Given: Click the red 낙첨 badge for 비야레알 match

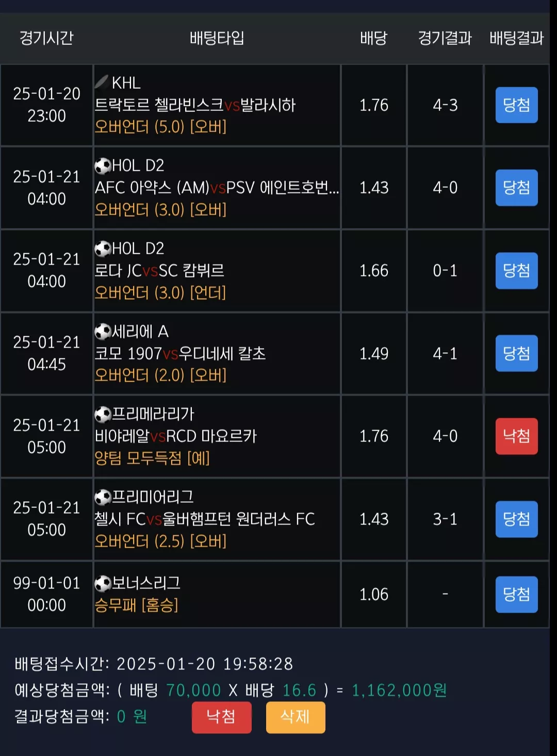Looking at the screenshot, I should pos(516,436).
